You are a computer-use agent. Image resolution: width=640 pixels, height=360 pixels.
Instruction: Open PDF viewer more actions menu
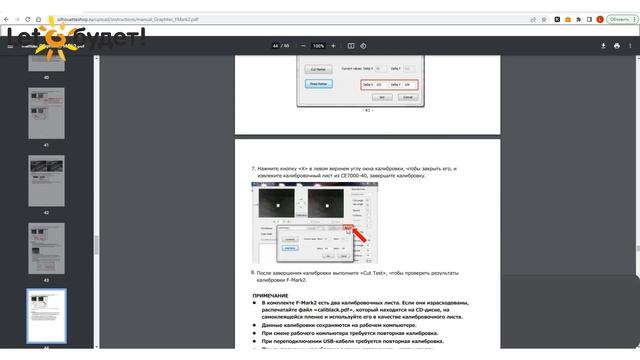pos(630,46)
